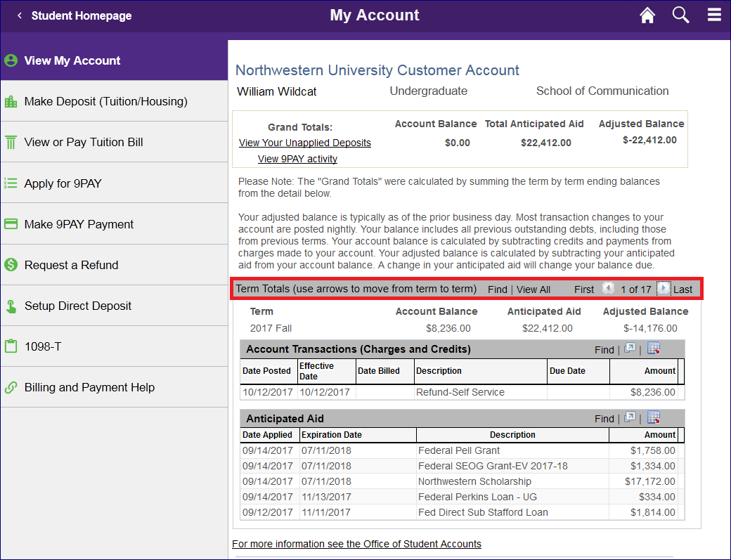Open Office of Student Accounts information link

tap(356, 544)
